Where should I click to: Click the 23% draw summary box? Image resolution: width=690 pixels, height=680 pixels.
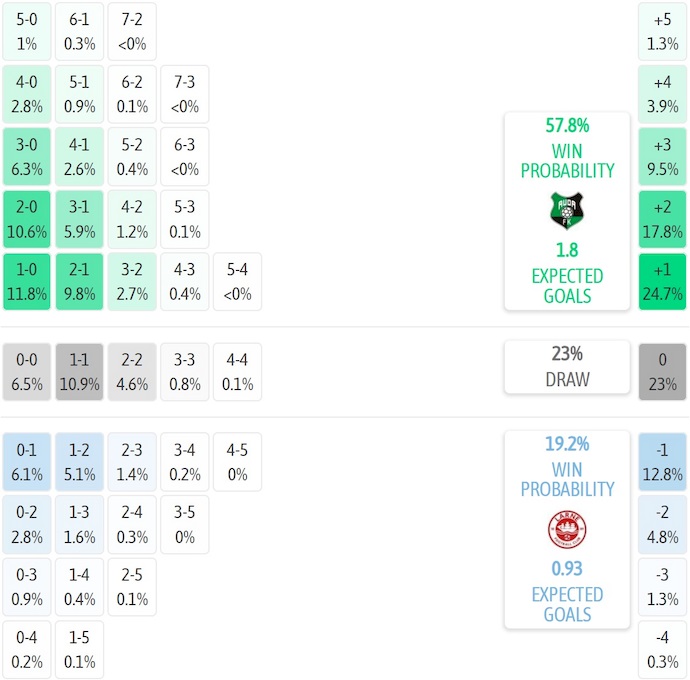pos(567,367)
